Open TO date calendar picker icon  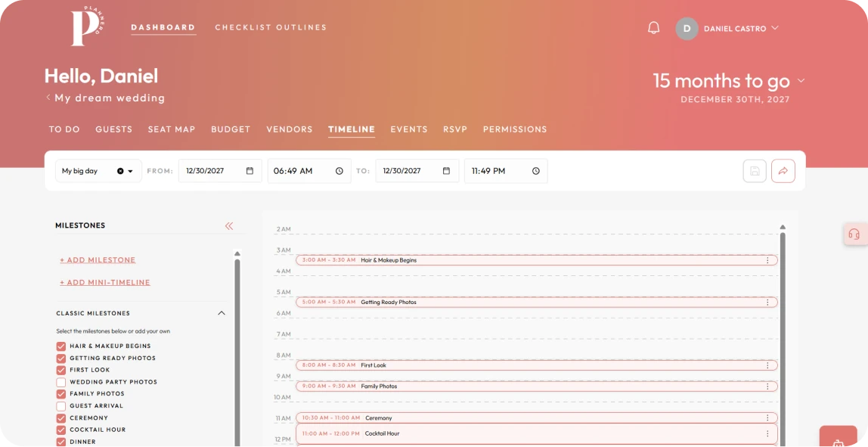click(446, 171)
